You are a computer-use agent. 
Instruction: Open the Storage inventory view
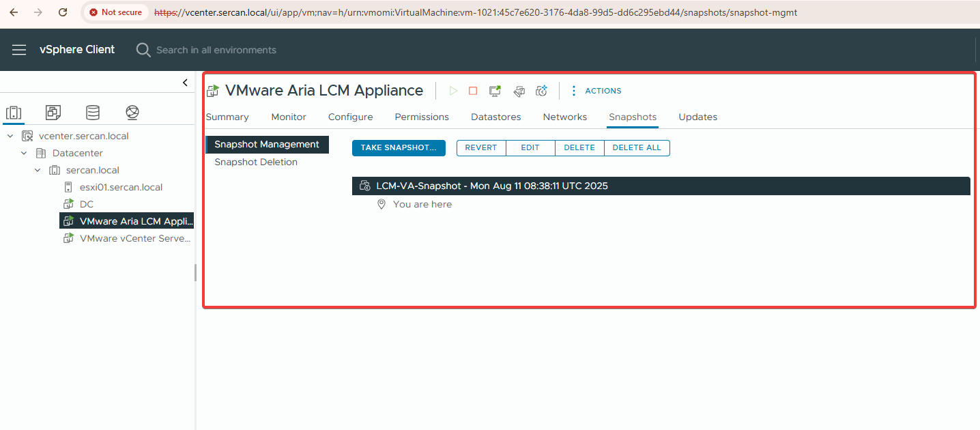(x=93, y=113)
